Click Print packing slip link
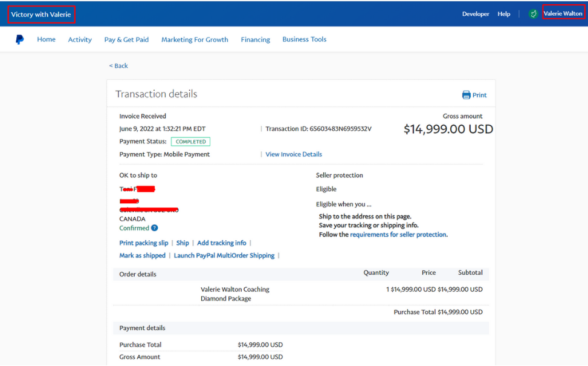The width and height of the screenshot is (588, 366). coord(144,243)
